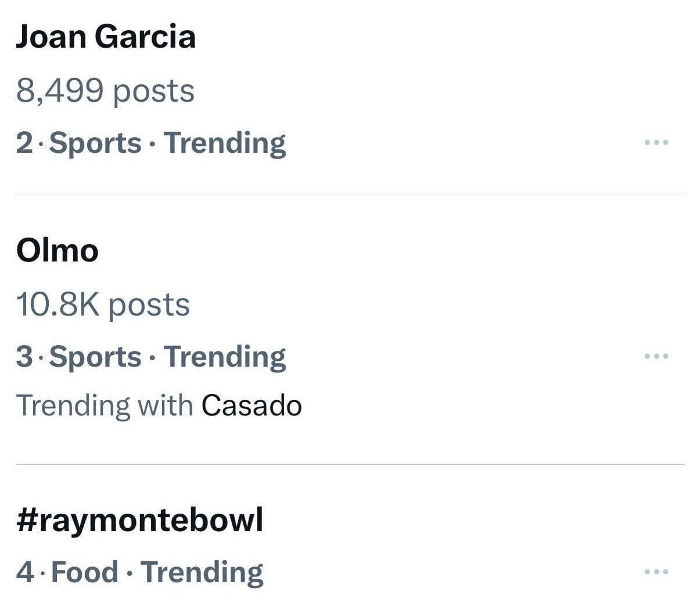Tap the #raymontebowl hashtag
Viewport: 700px width, 595px height.
139,519
